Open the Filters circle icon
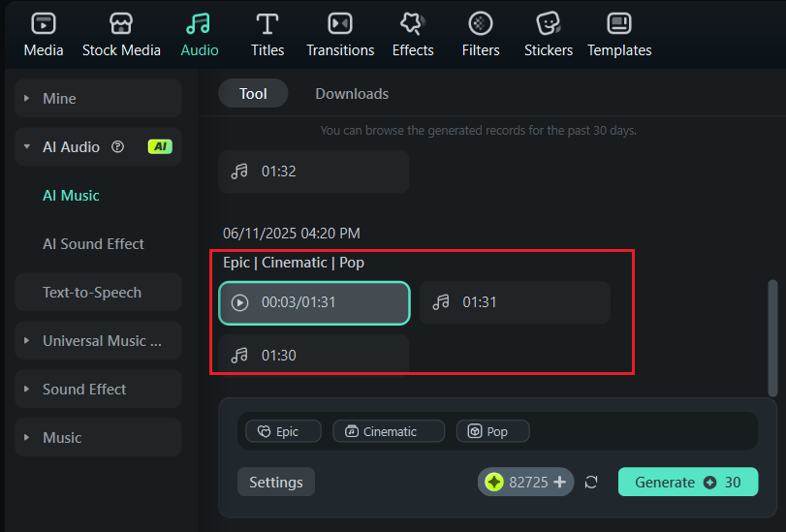This screenshot has height=532, width=786. tap(480, 23)
